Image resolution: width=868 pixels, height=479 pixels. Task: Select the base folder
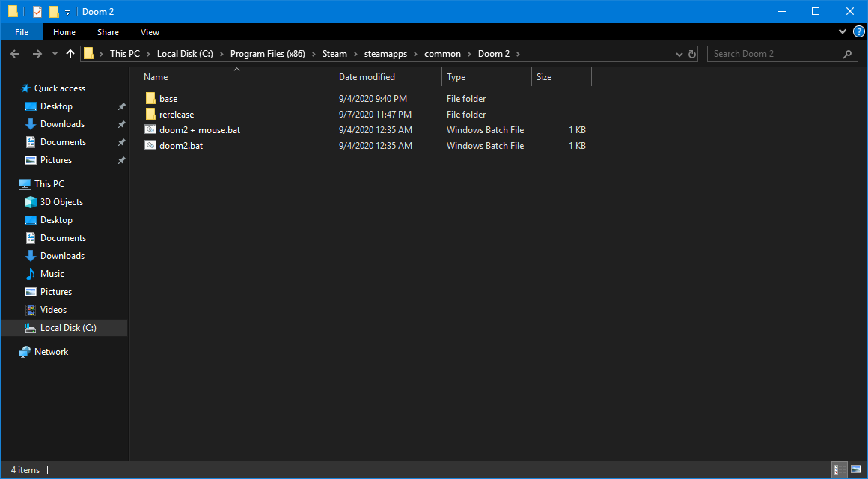click(x=168, y=99)
